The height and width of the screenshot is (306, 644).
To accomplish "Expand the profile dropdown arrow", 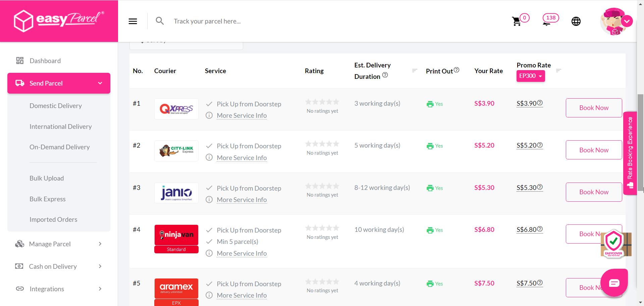I will 627,21.
